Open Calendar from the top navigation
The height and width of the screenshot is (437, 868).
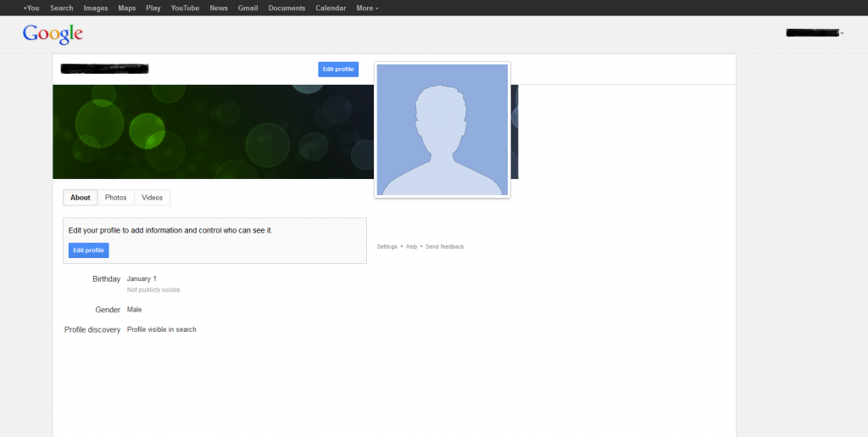[331, 8]
